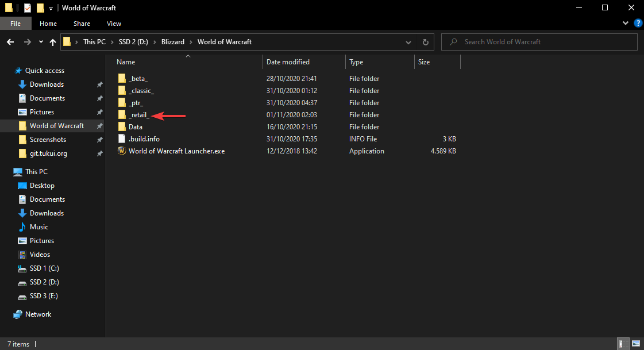Switch to large icons view layout
The image size is (644, 350).
click(636, 344)
